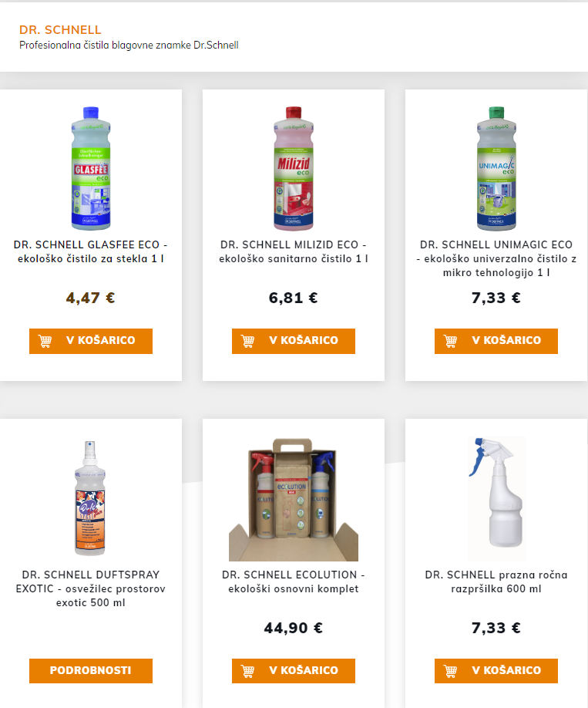Click cart icon for Unimagic Eco
Image resolution: width=588 pixels, height=708 pixels.
point(451,341)
